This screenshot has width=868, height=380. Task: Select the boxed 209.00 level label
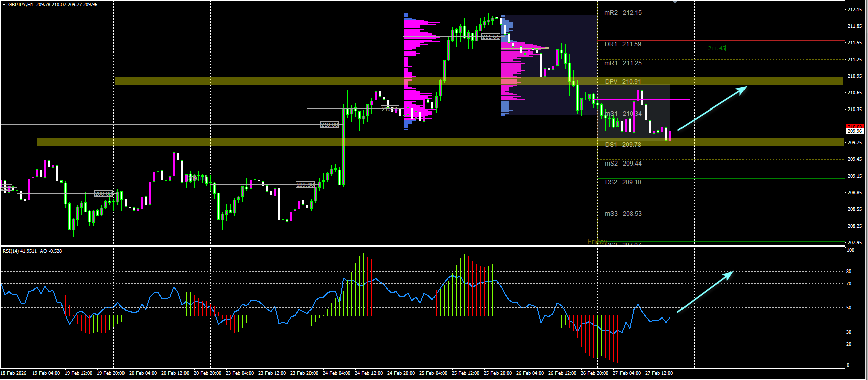[305, 185]
